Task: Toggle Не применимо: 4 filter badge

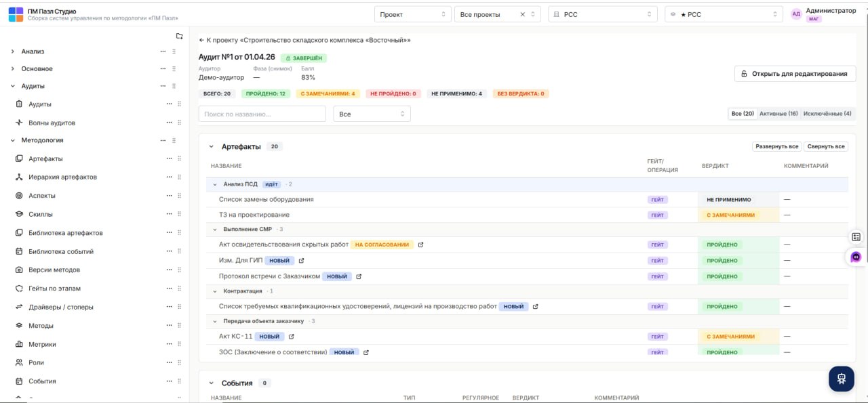Action: [456, 93]
